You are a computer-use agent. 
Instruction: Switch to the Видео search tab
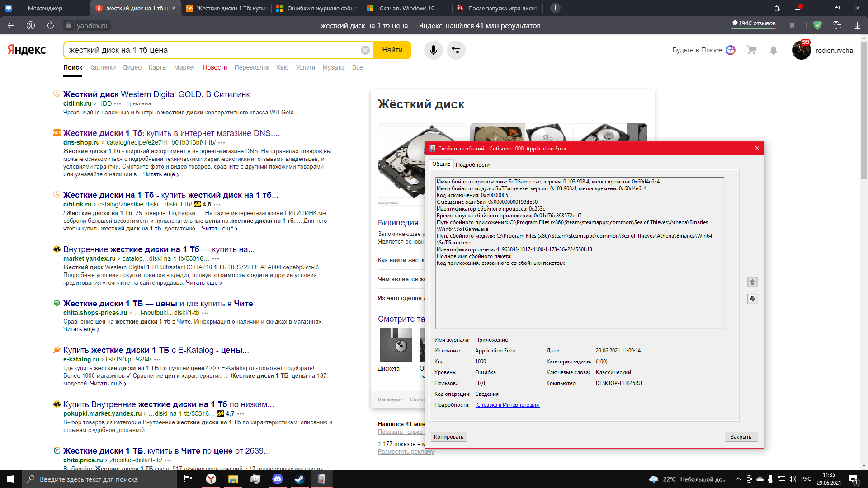click(x=132, y=67)
